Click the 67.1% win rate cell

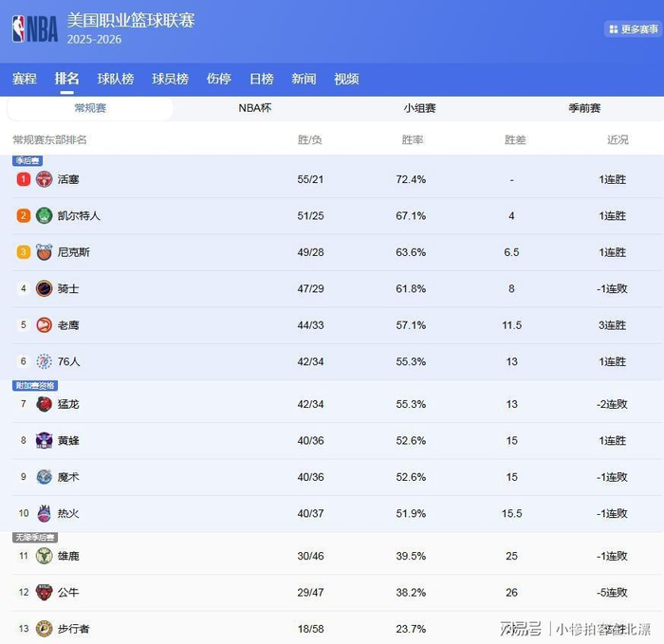[411, 216]
